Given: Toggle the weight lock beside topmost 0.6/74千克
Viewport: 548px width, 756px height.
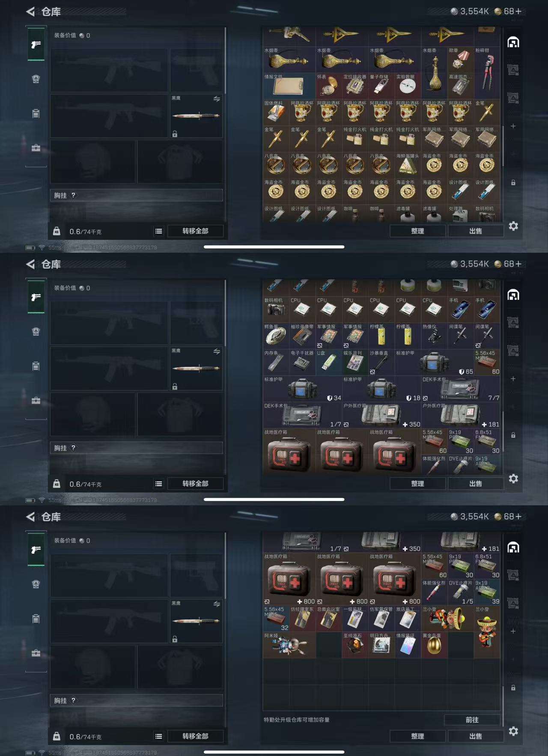Looking at the screenshot, I should click(57, 231).
